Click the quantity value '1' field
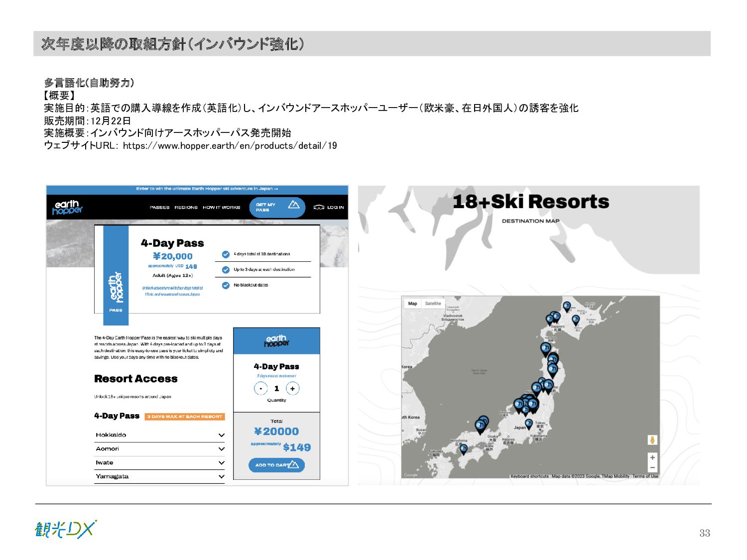 click(276, 389)
